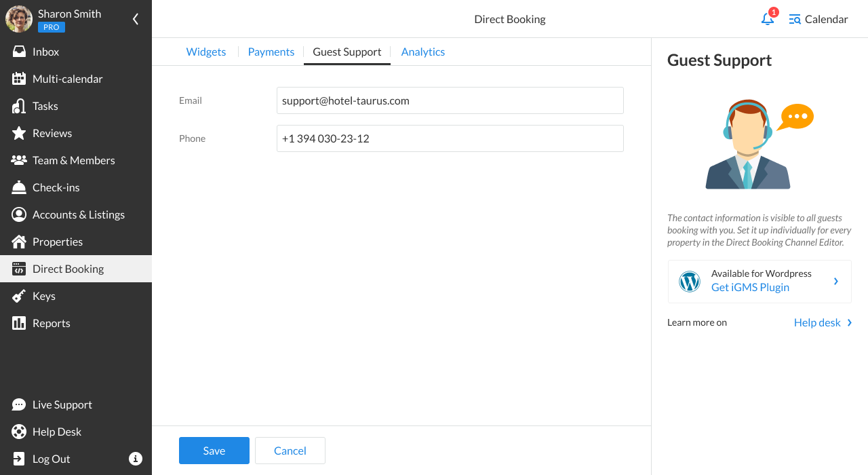Open the info icon near Log Out
Image resolution: width=868 pixels, height=475 pixels.
[x=136, y=459]
